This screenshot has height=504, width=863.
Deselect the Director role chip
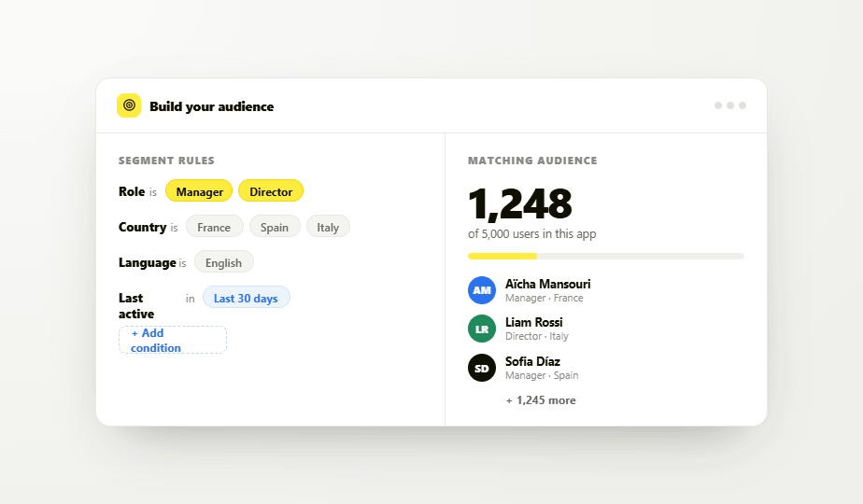[x=271, y=191]
